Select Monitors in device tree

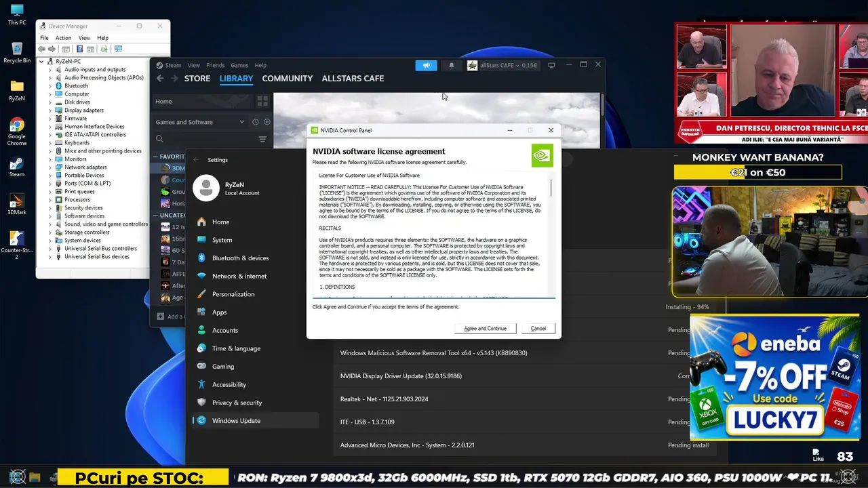click(x=75, y=159)
